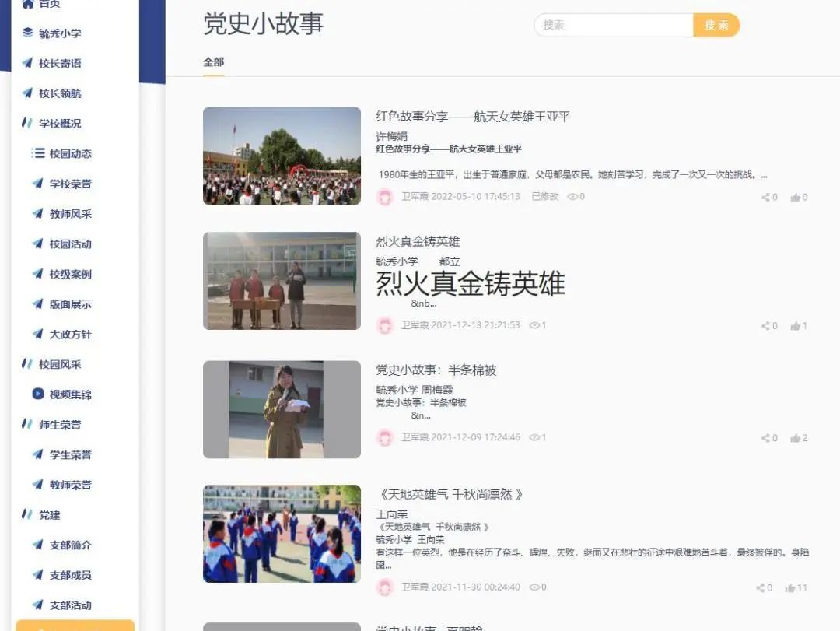840x631 pixels.
Task: Click the share icon on 红色故事分享 article
Action: 767,198
